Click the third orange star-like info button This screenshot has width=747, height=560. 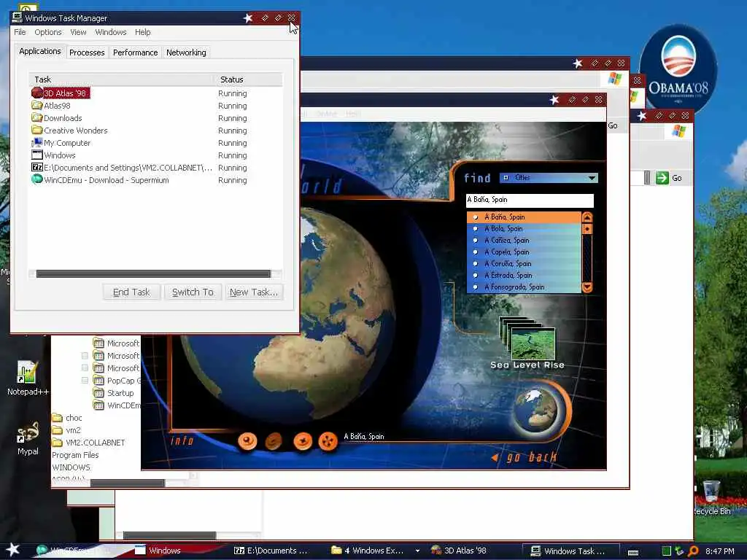coord(303,441)
